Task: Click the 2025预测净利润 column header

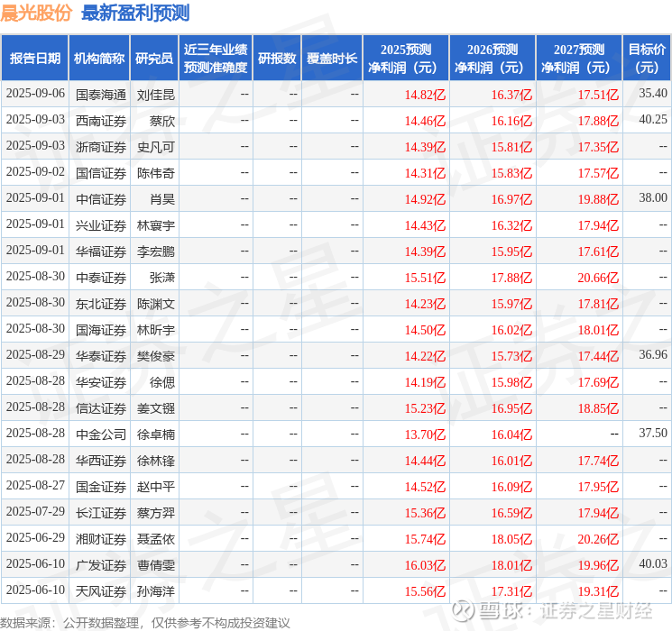Action: [406, 58]
